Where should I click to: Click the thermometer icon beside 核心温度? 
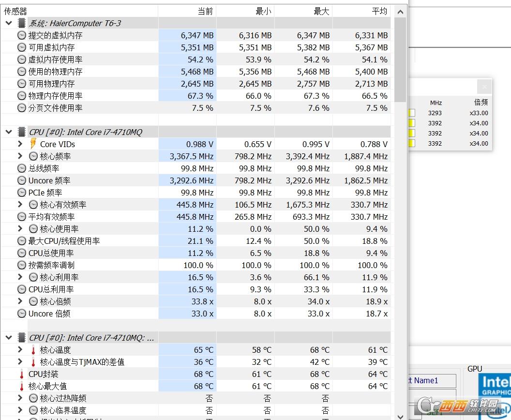[x=33, y=350]
